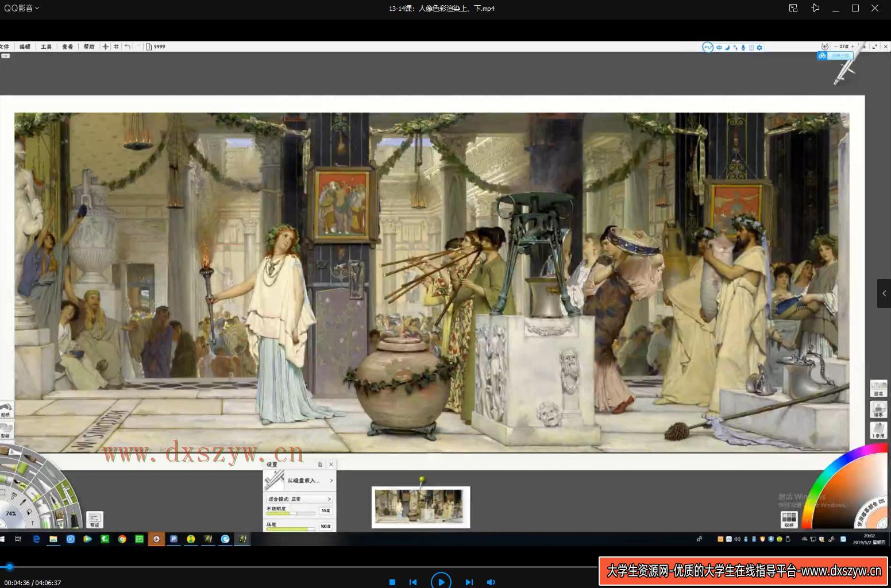
Task: Toggle the QQ影音 always-on-top pin icon
Action: (x=815, y=8)
